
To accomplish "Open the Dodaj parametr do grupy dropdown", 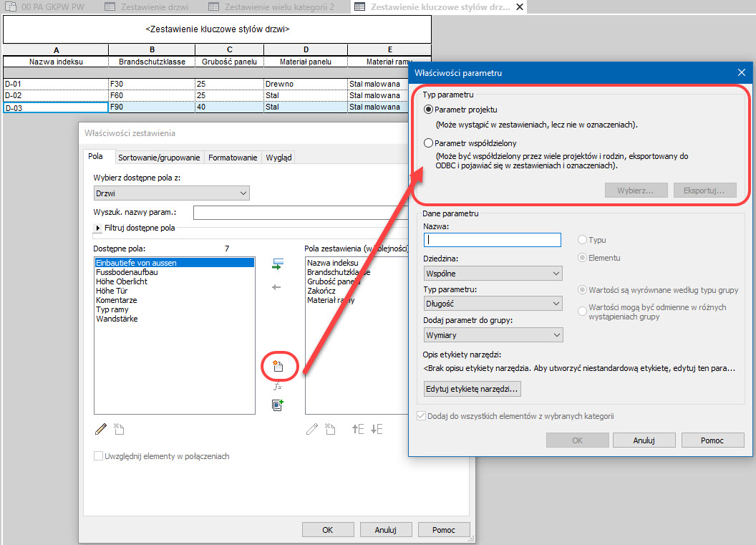I will pos(493,334).
